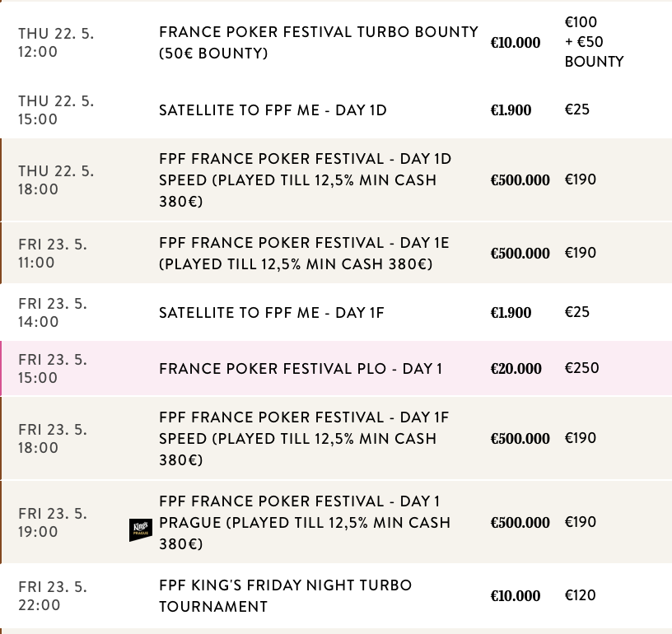Open FPF Day 1 Prague tournament
The height and width of the screenshot is (634, 672).
305,523
